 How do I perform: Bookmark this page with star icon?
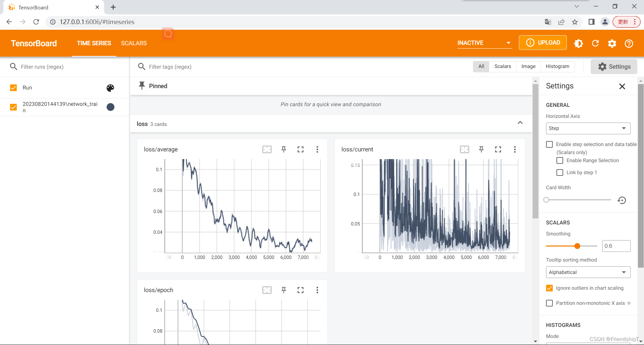click(575, 22)
